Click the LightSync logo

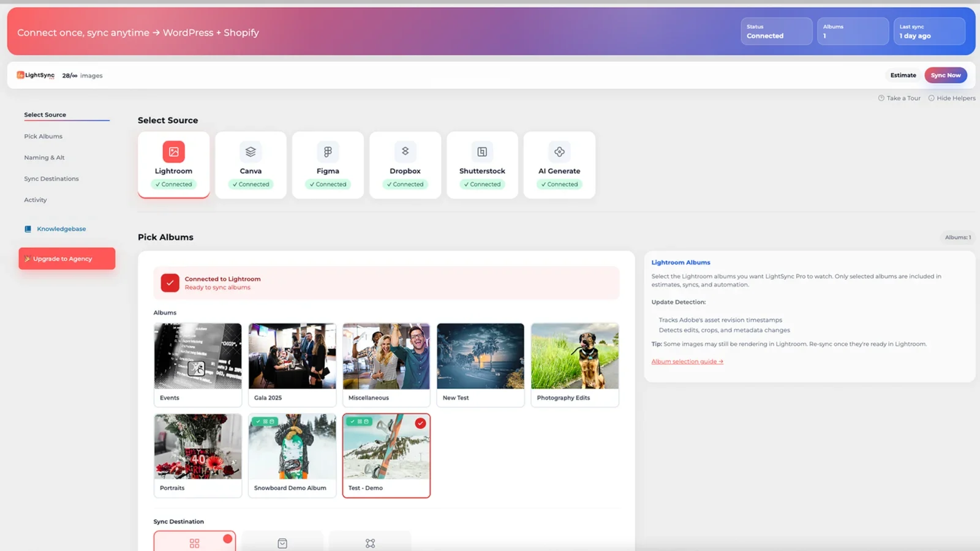(x=36, y=75)
